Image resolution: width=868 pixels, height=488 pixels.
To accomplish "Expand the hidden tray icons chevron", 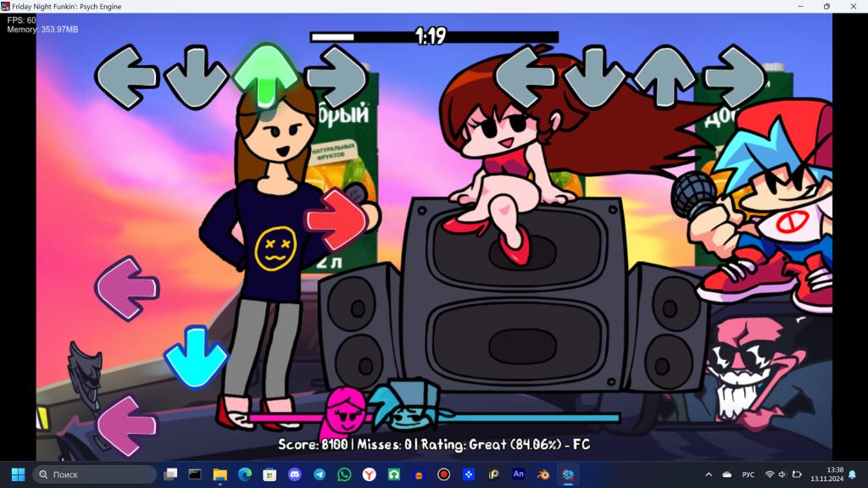I will point(709,474).
